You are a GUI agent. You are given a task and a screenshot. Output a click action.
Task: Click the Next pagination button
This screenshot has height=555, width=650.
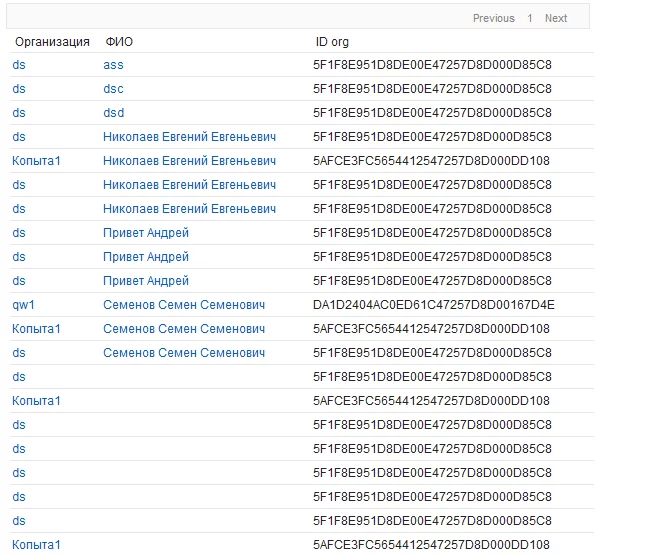click(556, 18)
